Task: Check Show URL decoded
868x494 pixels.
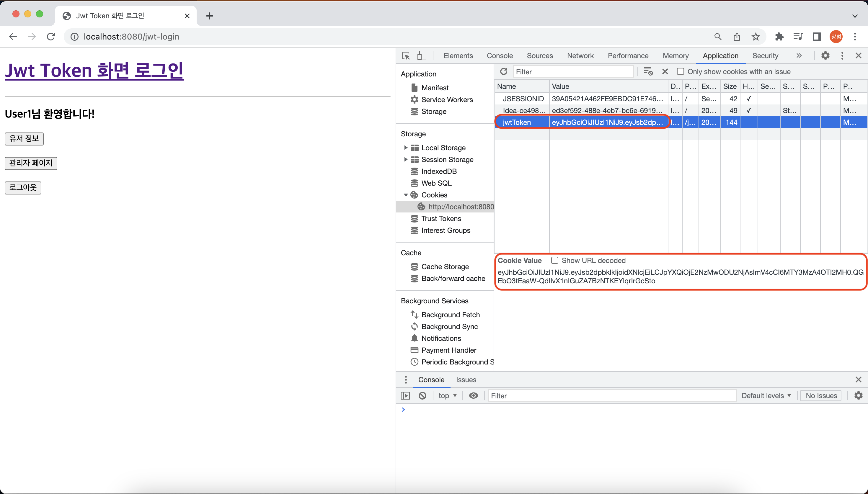Action: 554,260
